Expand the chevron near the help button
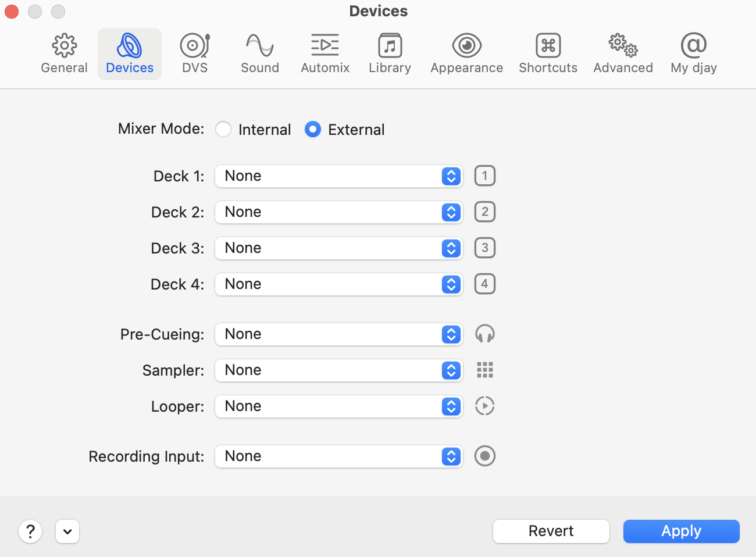Screen dimensions: 756x557 [67, 531]
